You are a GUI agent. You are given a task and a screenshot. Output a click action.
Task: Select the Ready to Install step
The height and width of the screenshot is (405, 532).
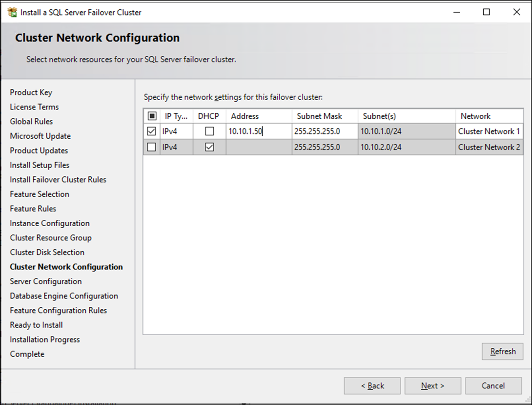[x=36, y=325]
